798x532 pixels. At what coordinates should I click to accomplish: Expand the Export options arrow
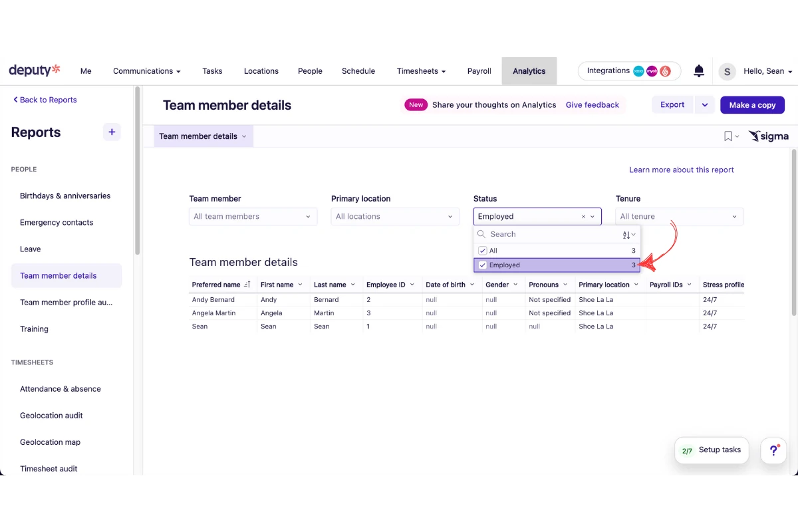tap(704, 105)
